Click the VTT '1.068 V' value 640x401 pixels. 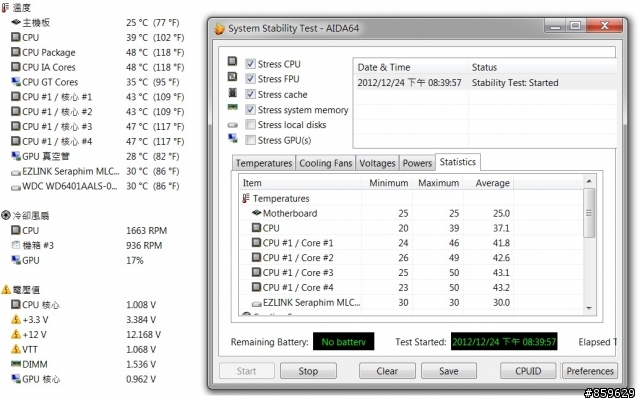141,349
